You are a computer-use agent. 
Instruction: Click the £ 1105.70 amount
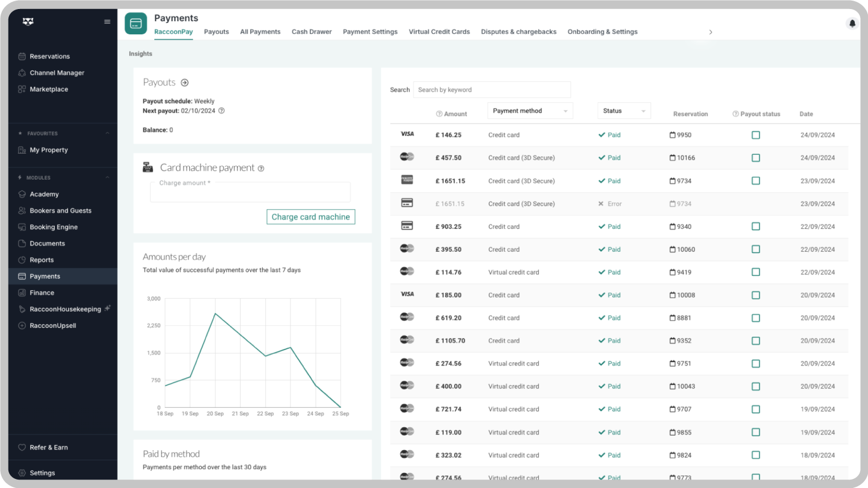450,341
